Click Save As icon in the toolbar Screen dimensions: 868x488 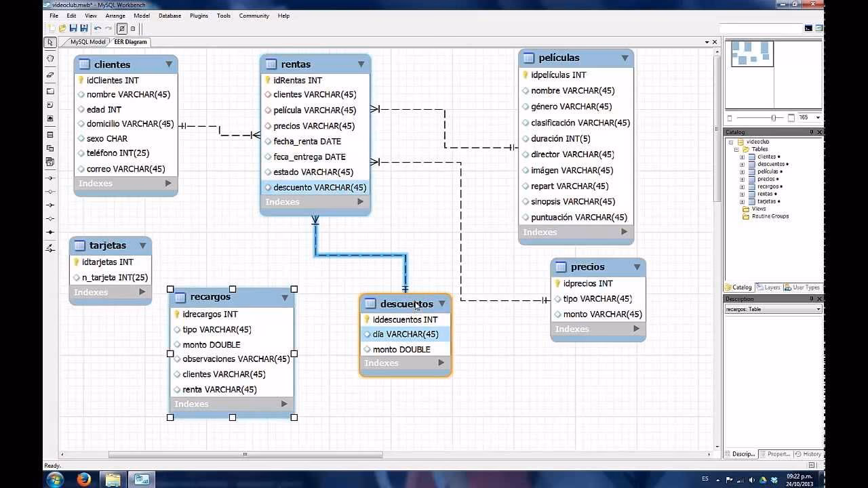pyautogui.click(x=84, y=28)
